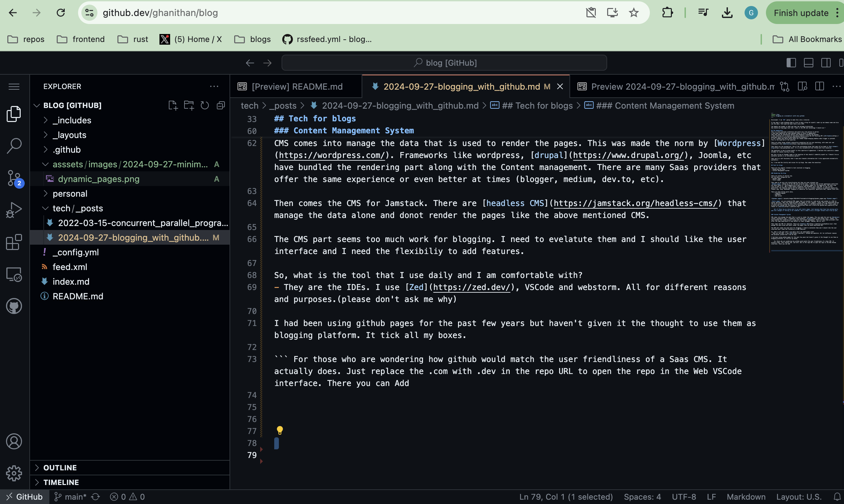Synchronize changes in status bar

95,497
